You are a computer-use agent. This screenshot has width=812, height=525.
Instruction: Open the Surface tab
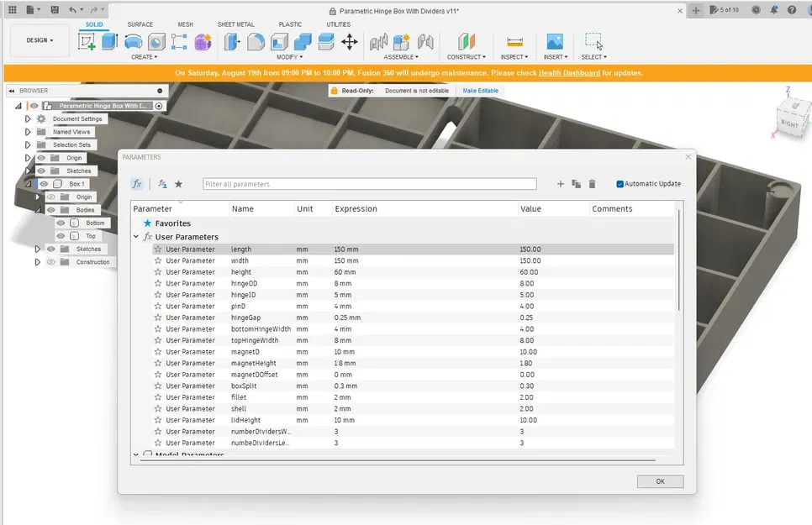coord(140,24)
